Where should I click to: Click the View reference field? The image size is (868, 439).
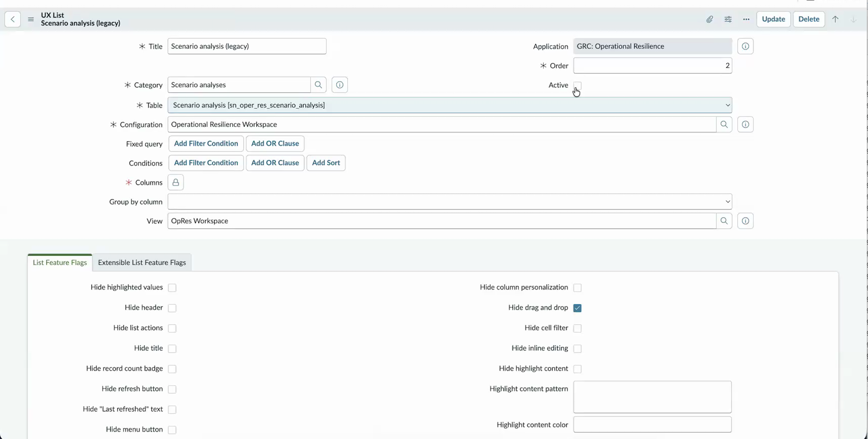[442, 221]
